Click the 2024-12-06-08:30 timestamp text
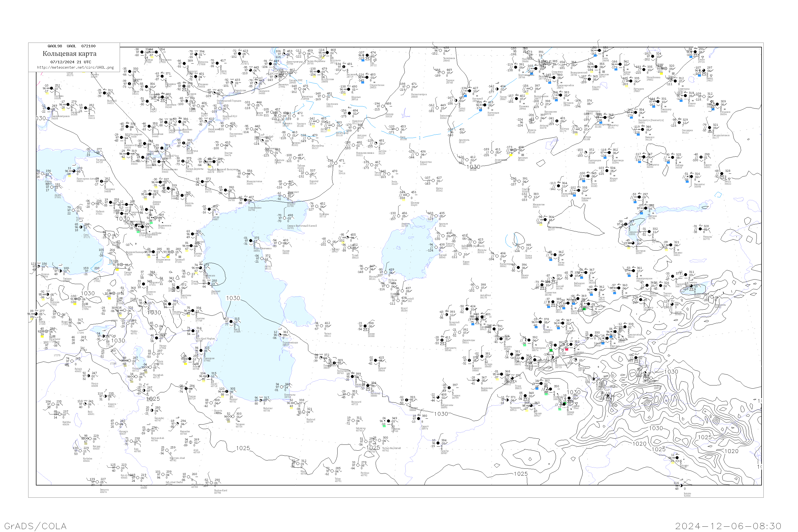This screenshot has width=798, height=532. (728, 526)
